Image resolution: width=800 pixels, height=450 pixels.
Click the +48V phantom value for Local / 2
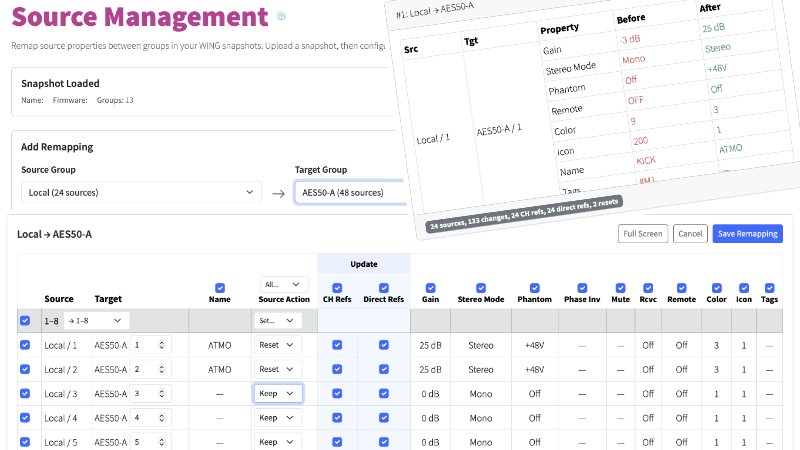click(535, 369)
